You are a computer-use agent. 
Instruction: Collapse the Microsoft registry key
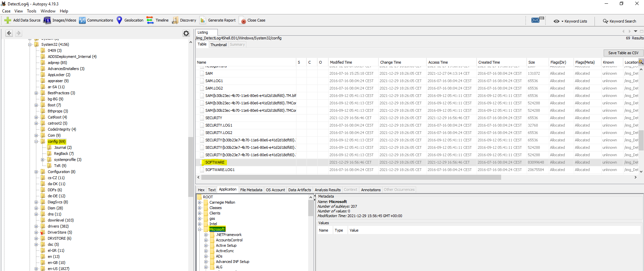pyautogui.click(x=200, y=229)
